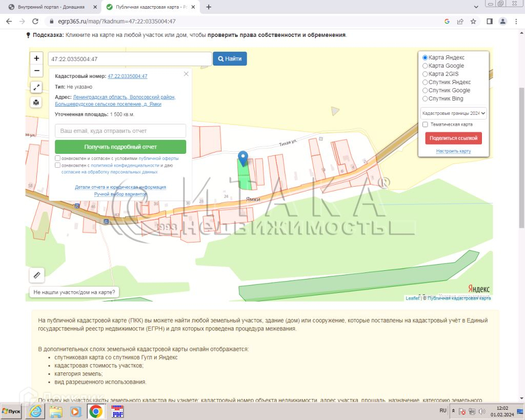The image size is (525, 420).
Task: Bookmark this page with star icon
Action: click(x=473, y=22)
